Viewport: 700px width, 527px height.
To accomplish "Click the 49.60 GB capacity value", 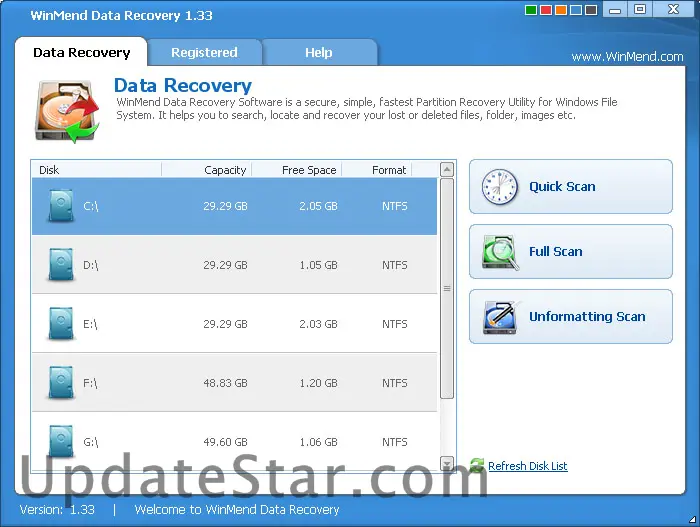I will 225,442.
